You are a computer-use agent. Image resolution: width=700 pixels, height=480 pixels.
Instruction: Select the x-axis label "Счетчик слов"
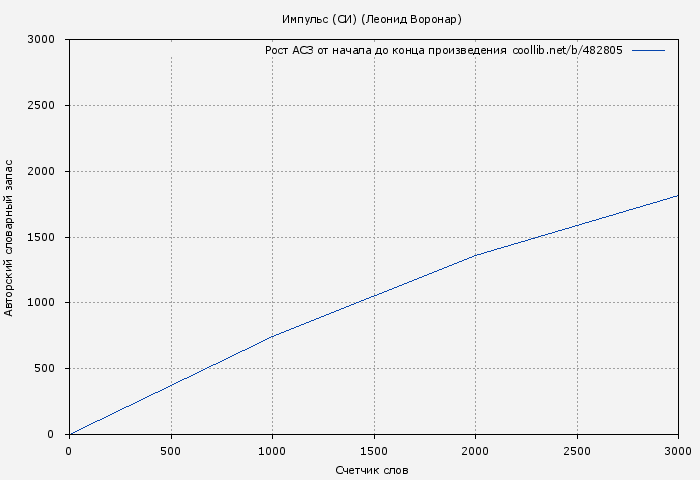point(372,470)
